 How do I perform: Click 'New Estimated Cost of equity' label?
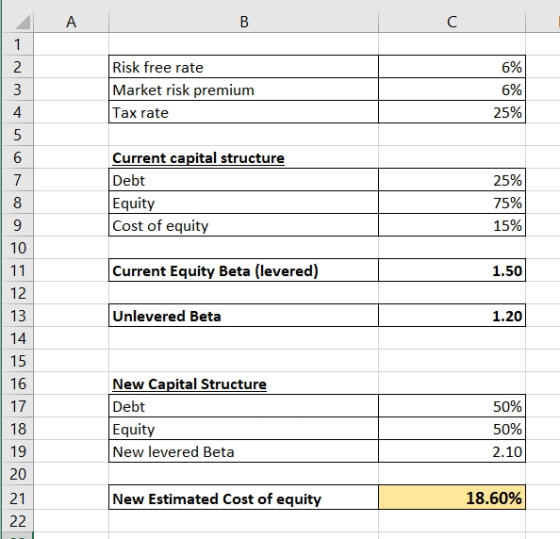click(x=244, y=498)
